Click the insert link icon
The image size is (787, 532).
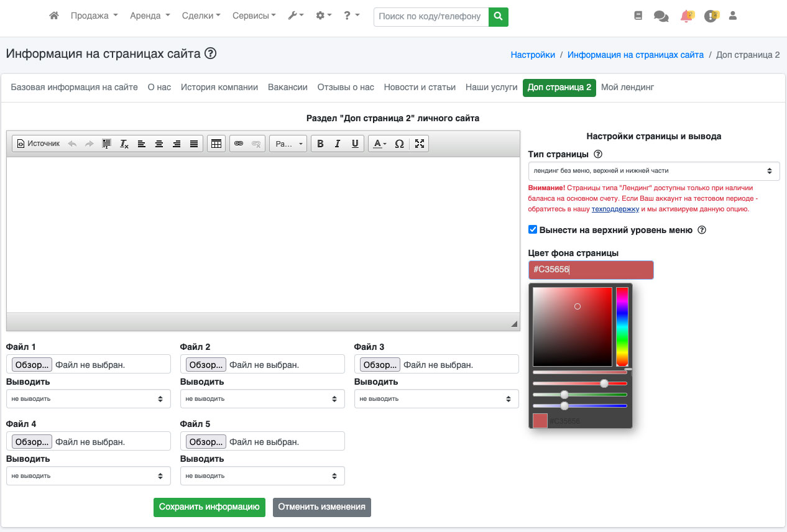tap(239, 144)
